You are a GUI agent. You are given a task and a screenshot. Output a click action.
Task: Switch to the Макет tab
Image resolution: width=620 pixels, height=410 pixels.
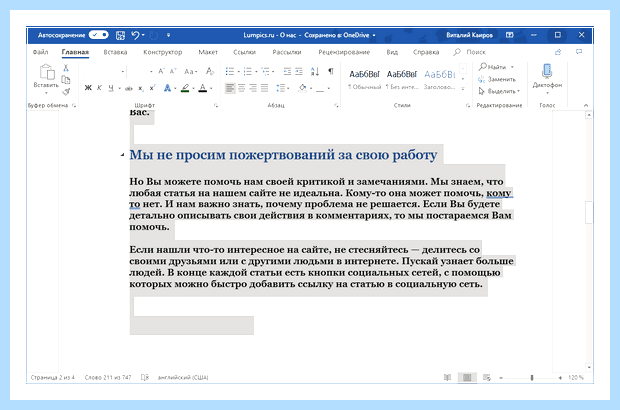[208, 52]
